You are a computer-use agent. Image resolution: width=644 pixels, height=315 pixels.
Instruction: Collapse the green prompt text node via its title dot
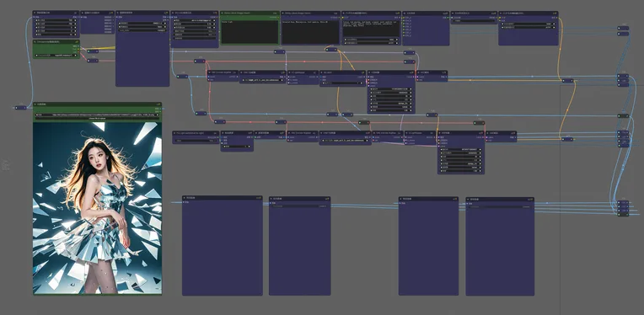pyautogui.click(x=223, y=13)
